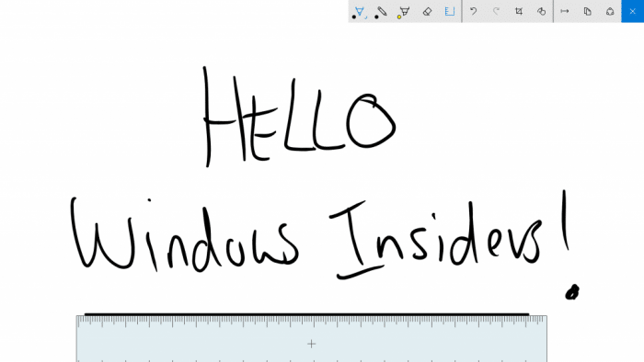Select the pencil tool

(x=382, y=11)
